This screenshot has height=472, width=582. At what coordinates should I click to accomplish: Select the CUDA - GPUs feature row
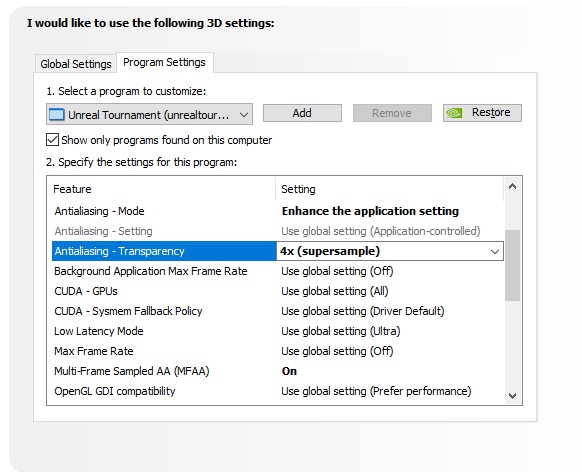coord(278,291)
